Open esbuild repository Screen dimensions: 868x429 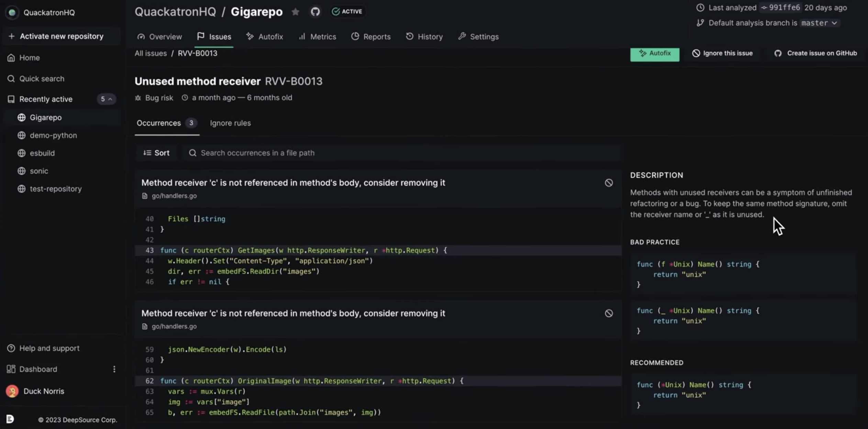click(42, 153)
